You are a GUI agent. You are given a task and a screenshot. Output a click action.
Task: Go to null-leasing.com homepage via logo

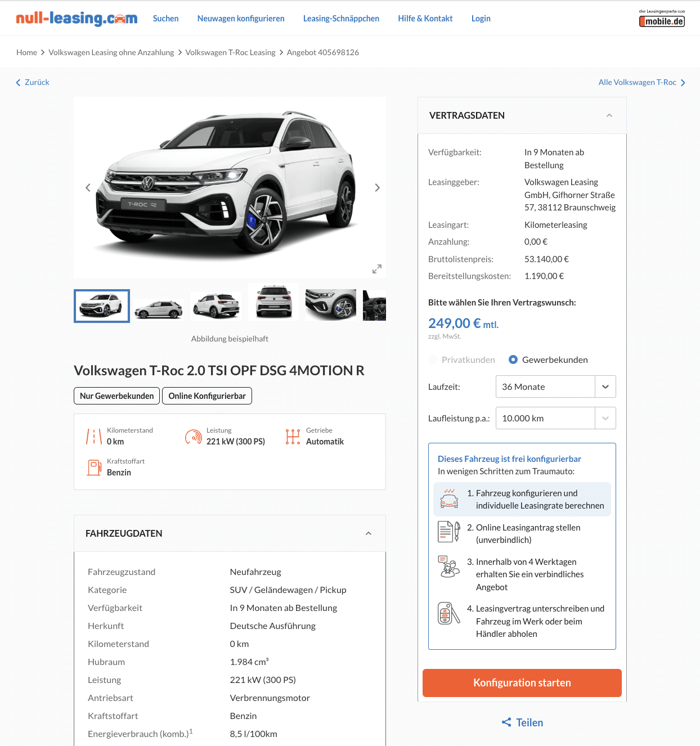pyautogui.click(x=77, y=19)
